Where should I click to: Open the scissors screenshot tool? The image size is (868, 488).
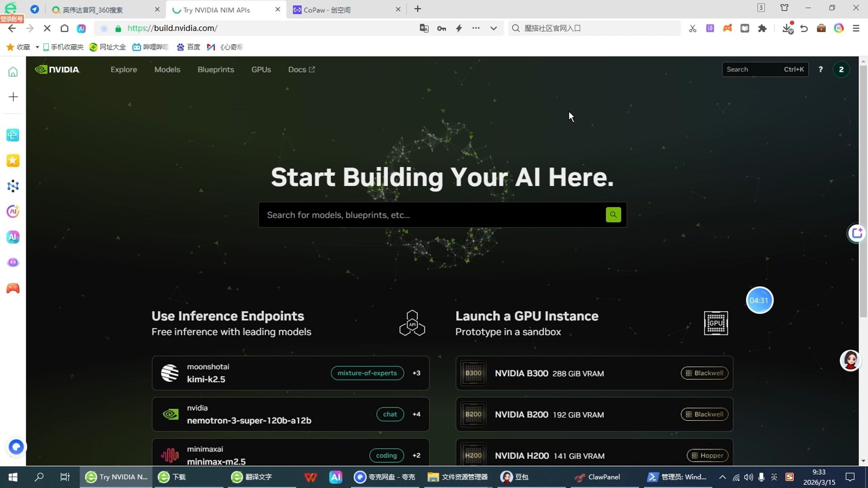point(693,28)
